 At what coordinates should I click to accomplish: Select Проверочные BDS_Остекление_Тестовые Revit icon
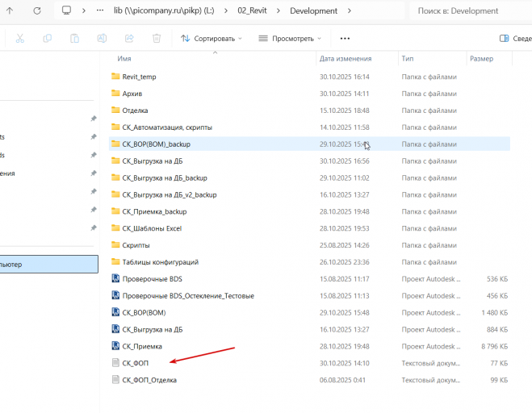click(x=115, y=295)
